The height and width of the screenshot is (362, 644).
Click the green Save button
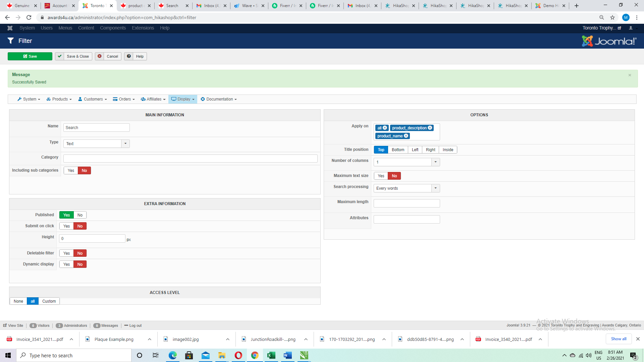pos(30,56)
